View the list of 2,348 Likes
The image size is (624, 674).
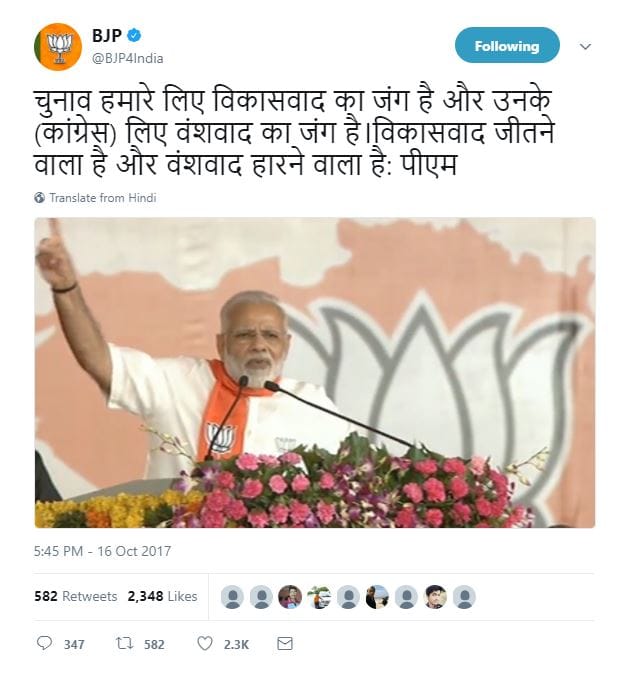tap(162, 597)
